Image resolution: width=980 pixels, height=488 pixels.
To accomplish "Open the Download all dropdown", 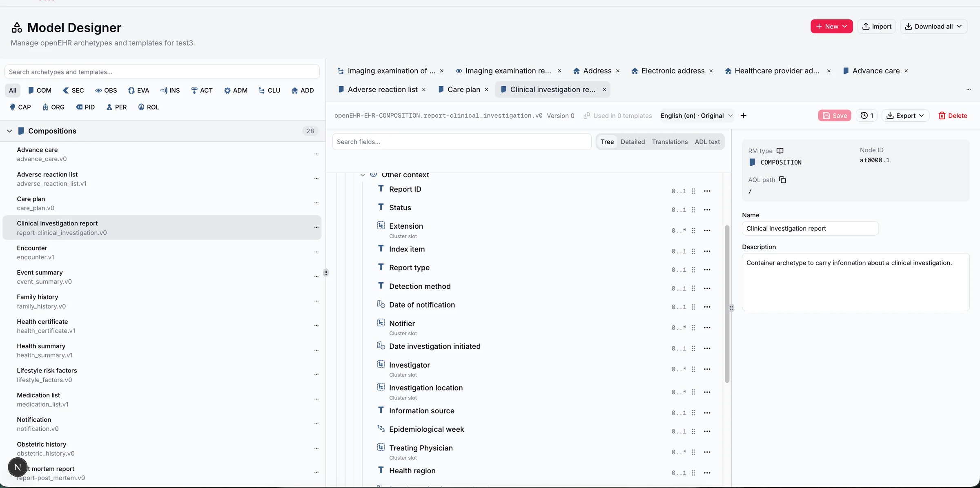I will click(x=933, y=27).
